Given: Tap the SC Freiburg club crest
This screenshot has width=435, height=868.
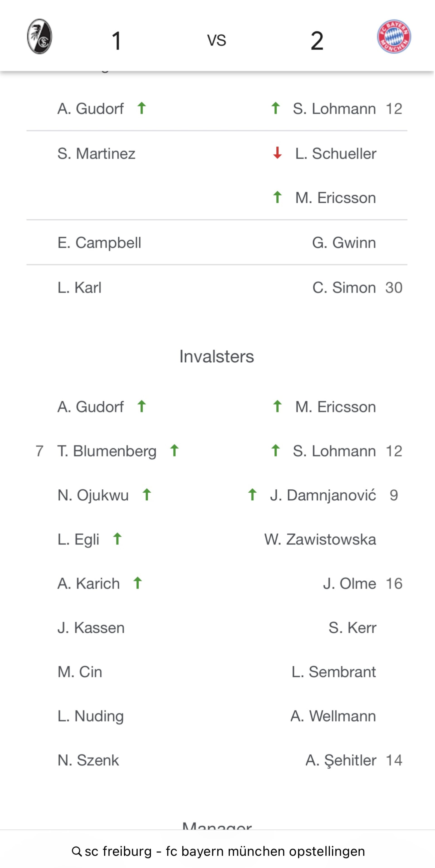Looking at the screenshot, I should click(x=39, y=36).
